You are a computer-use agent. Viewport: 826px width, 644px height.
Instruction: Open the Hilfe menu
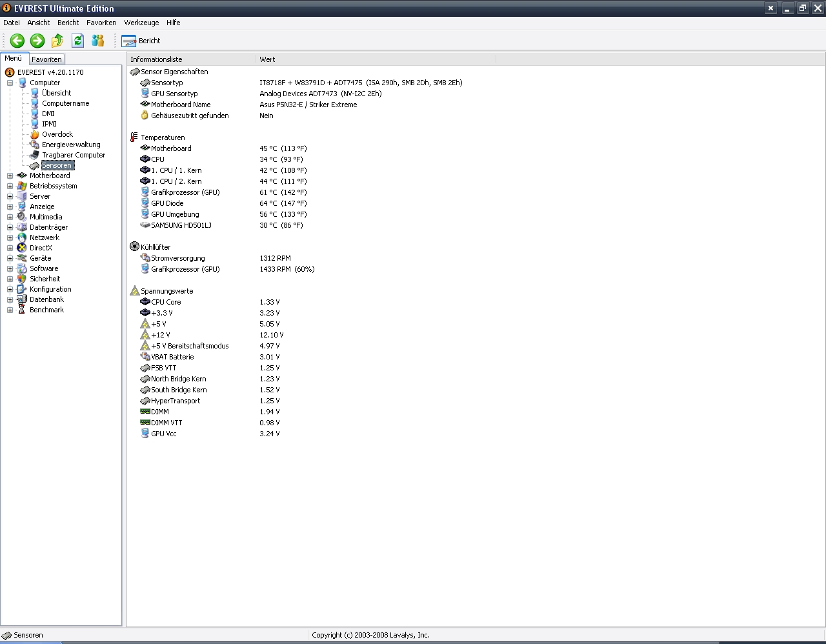point(174,23)
